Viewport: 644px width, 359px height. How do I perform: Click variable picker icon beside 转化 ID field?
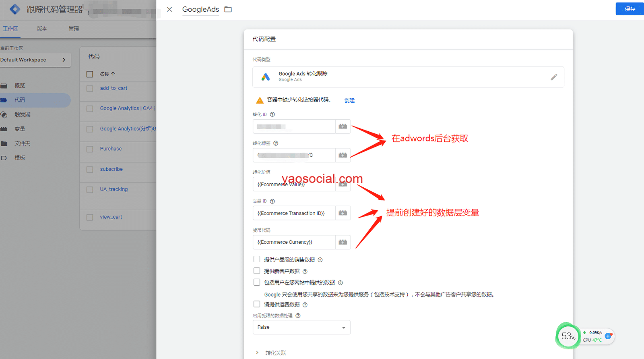pos(343,127)
